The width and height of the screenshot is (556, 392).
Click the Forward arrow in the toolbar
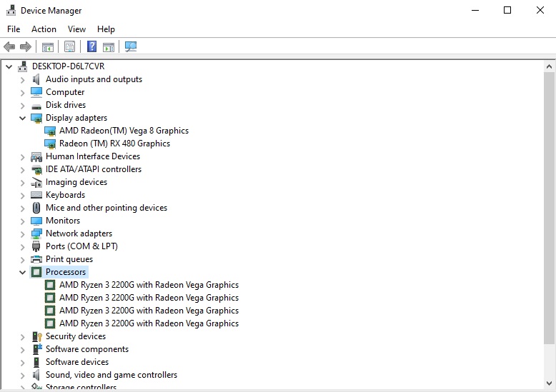click(26, 47)
